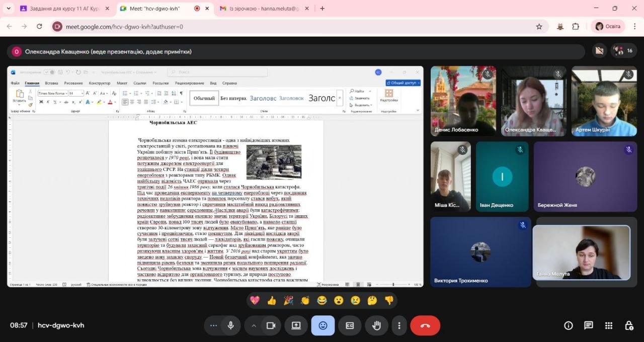Raise your hand in the meeting
Screen dimensions: 644x342
pyautogui.click(x=376, y=325)
